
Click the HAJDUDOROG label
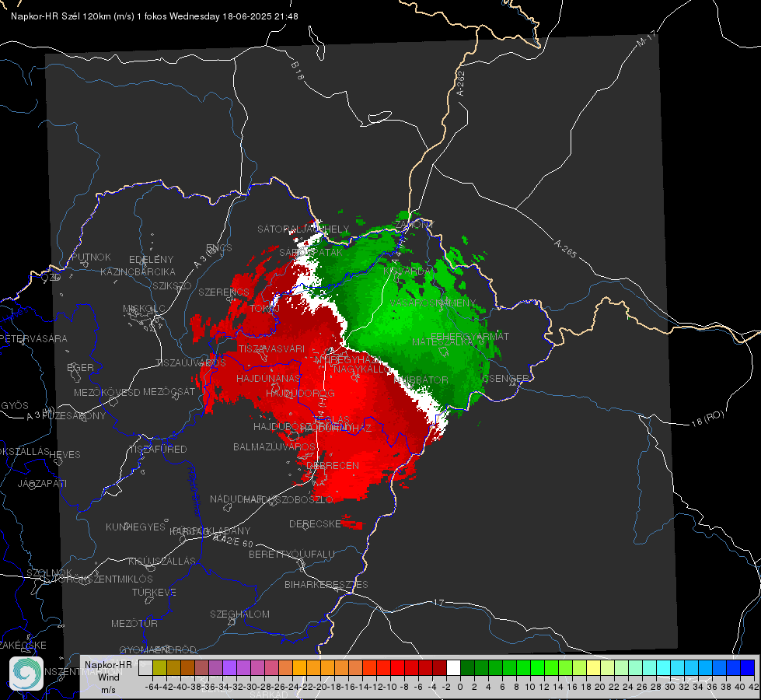click(300, 393)
